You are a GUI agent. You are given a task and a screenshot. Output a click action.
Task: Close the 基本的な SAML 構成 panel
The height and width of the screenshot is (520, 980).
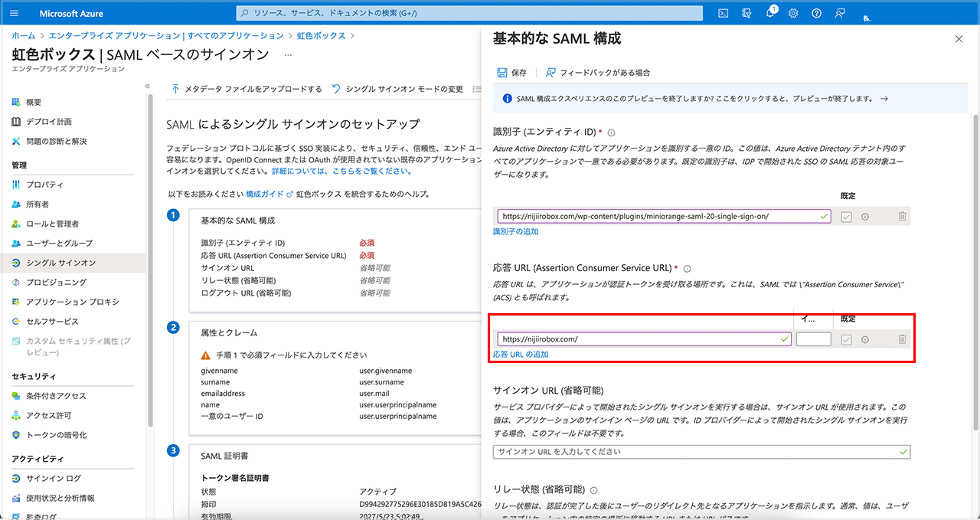[x=959, y=39]
